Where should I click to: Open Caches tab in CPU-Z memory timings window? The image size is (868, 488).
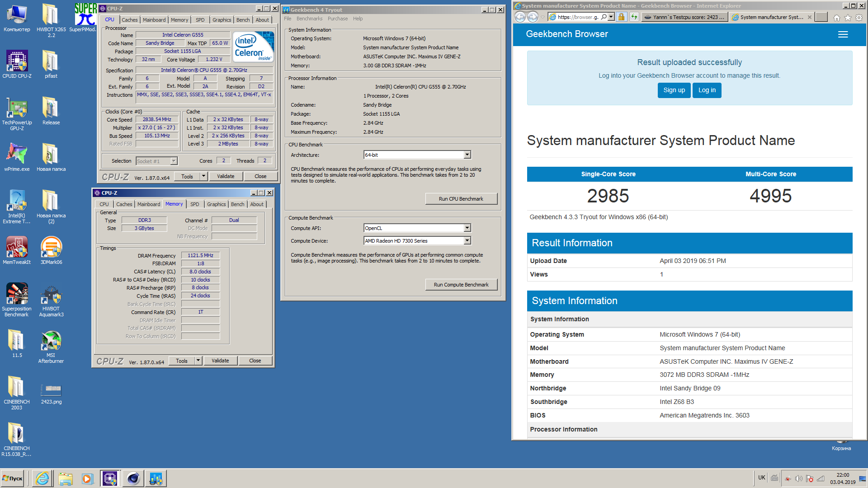tap(124, 204)
